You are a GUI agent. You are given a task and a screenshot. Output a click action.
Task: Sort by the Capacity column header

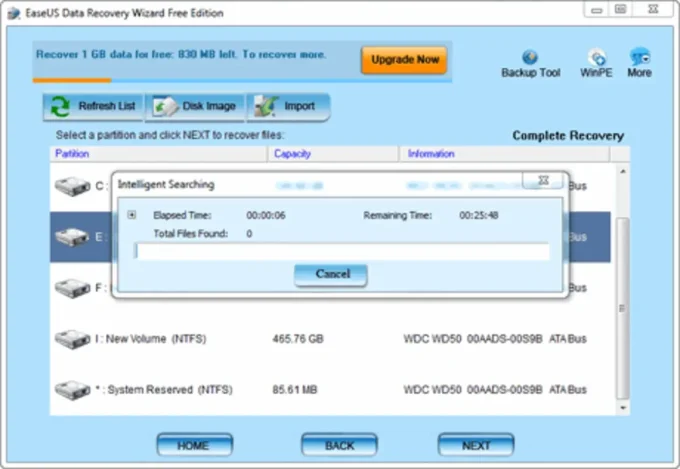pyautogui.click(x=292, y=154)
